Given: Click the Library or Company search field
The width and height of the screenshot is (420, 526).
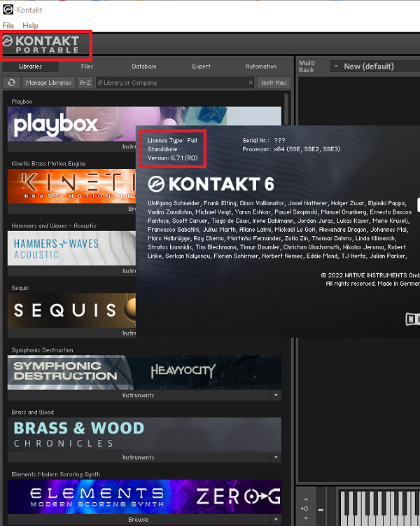Looking at the screenshot, I should click(x=174, y=83).
